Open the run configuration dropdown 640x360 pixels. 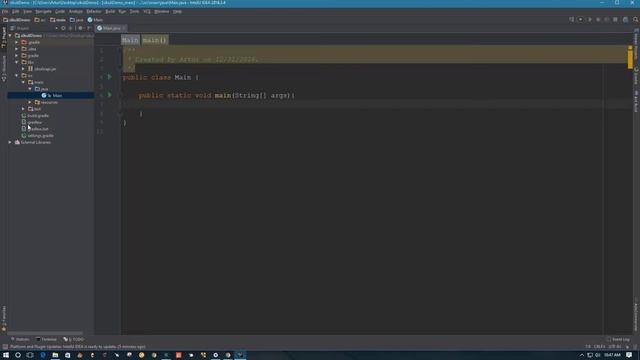point(580,20)
